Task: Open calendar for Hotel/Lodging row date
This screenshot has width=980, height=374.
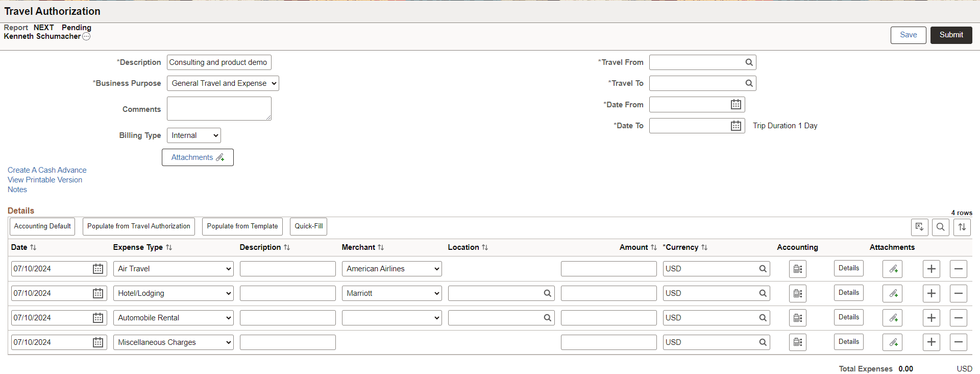Action: tap(98, 293)
